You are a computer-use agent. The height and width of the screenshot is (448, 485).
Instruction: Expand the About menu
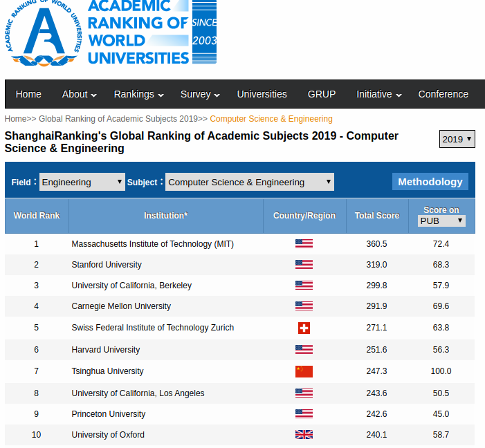tap(79, 94)
